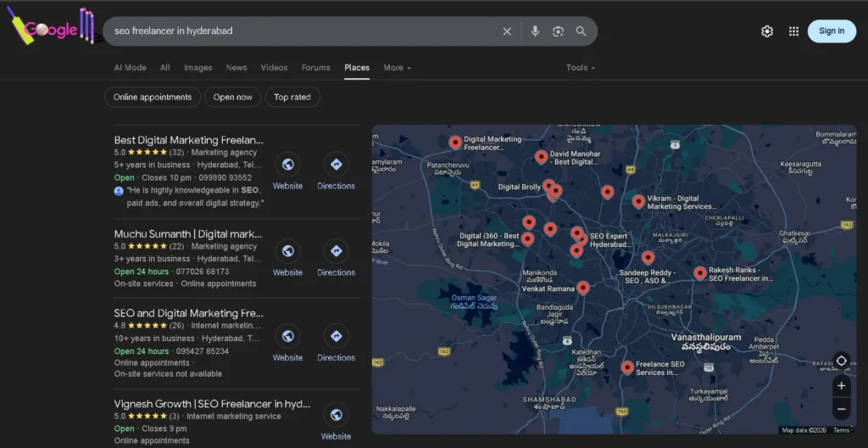
Task: Clear the search query with the X icon
Action: [x=507, y=31]
